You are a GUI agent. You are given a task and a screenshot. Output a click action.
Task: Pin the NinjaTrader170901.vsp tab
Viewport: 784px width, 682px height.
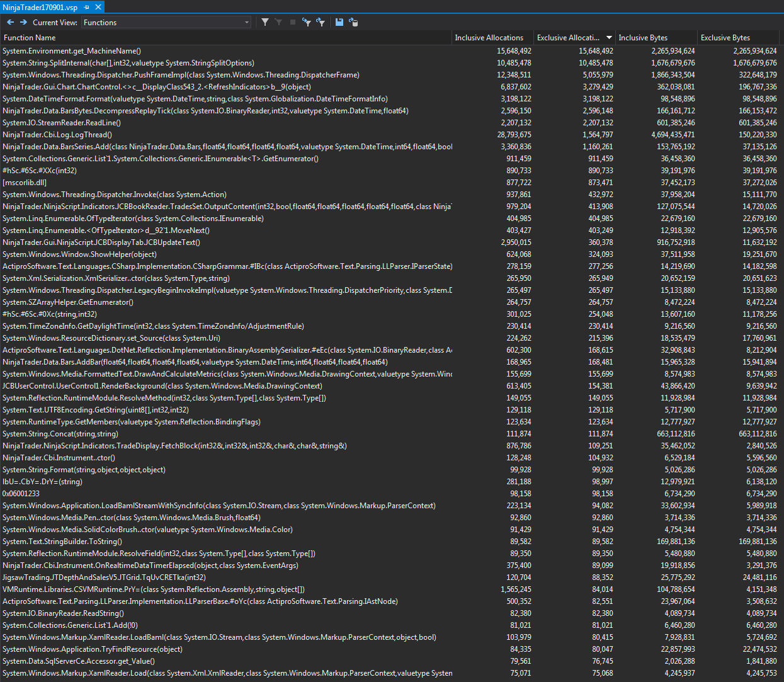click(87, 7)
